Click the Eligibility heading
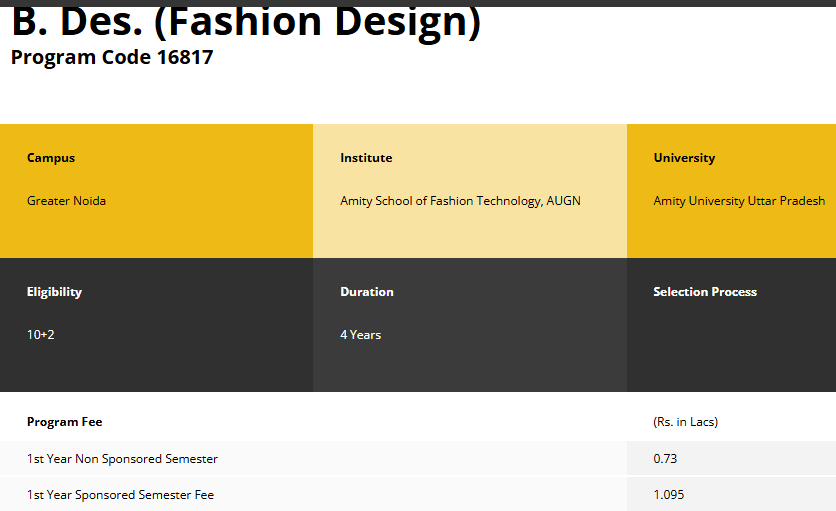Viewport: 836px width, 511px height. coord(54,292)
